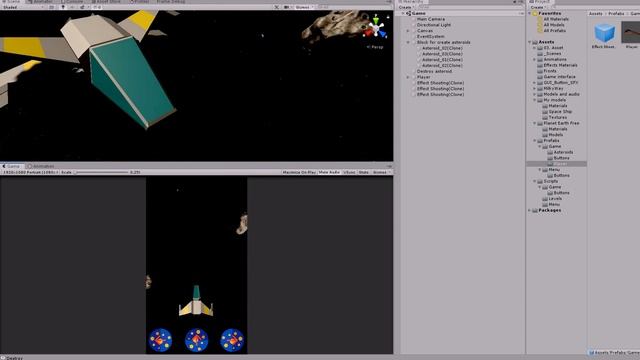Open the Scene view Gizmos dropdown
This screenshot has width=640, height=360.
click(304, 7)
